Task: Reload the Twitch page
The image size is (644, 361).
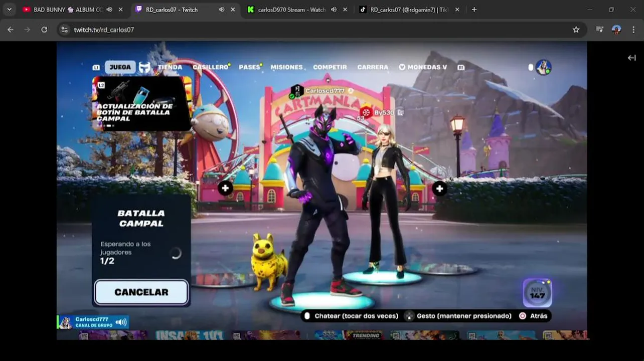Action: click(x=44, y=30)
